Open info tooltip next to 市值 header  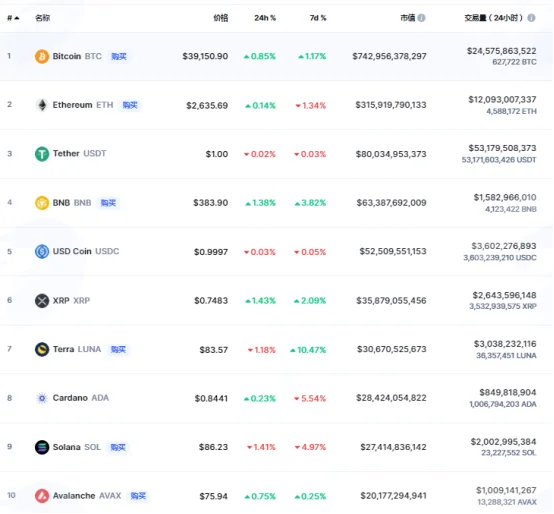pyautogui.click(x=421, y=18)
